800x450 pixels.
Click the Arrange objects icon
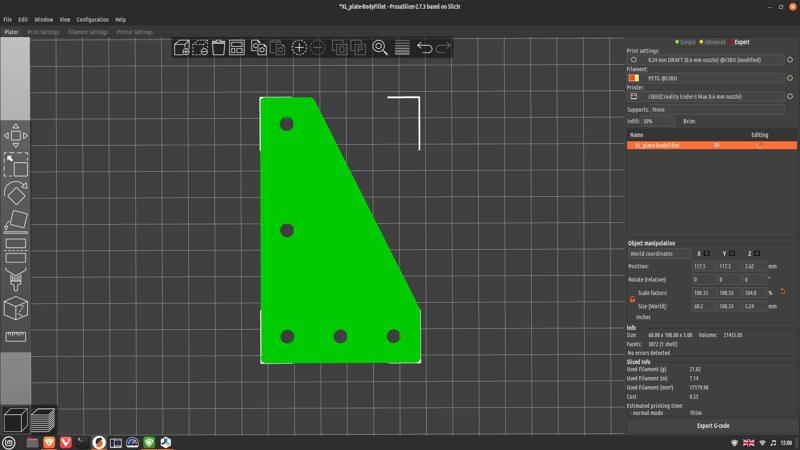tap(237, 48)
